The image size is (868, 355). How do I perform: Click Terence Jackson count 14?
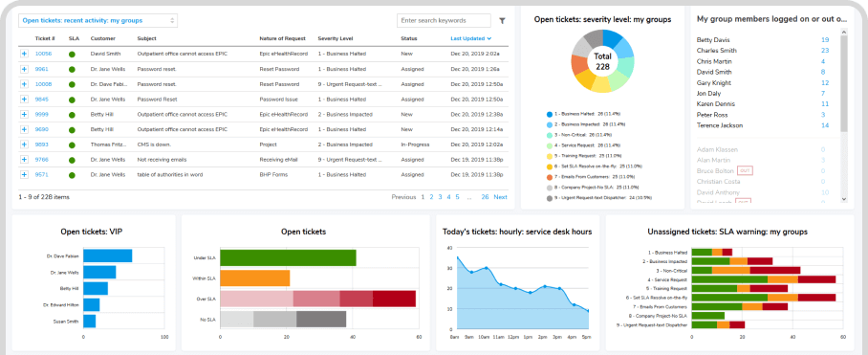pyautogui.click(x=825, y=125)
